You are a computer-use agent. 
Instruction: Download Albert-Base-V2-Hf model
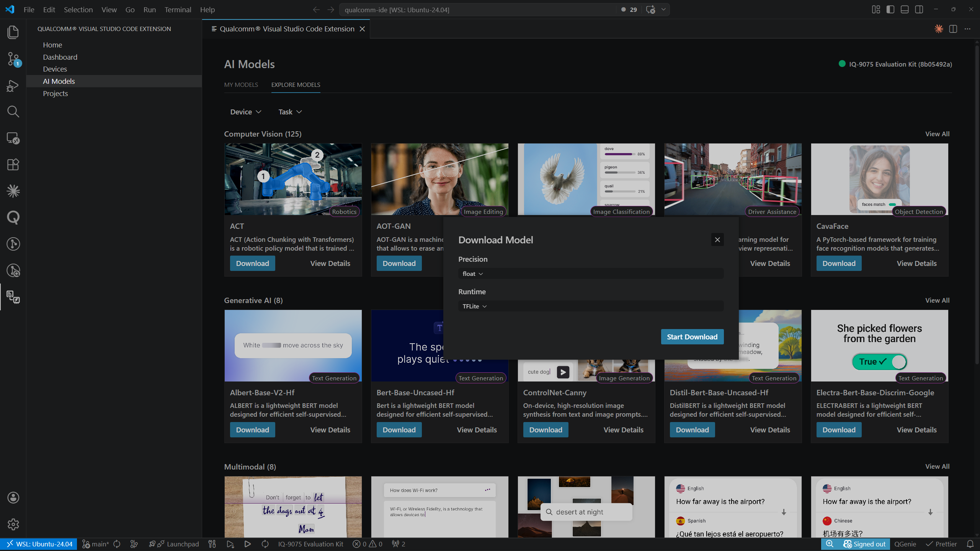coord(252,430)
